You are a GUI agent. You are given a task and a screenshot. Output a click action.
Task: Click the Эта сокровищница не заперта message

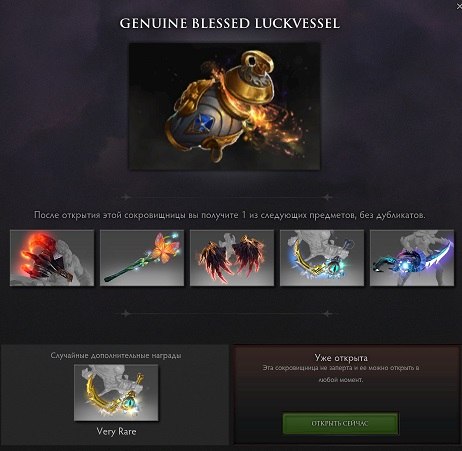coord(341,374)
